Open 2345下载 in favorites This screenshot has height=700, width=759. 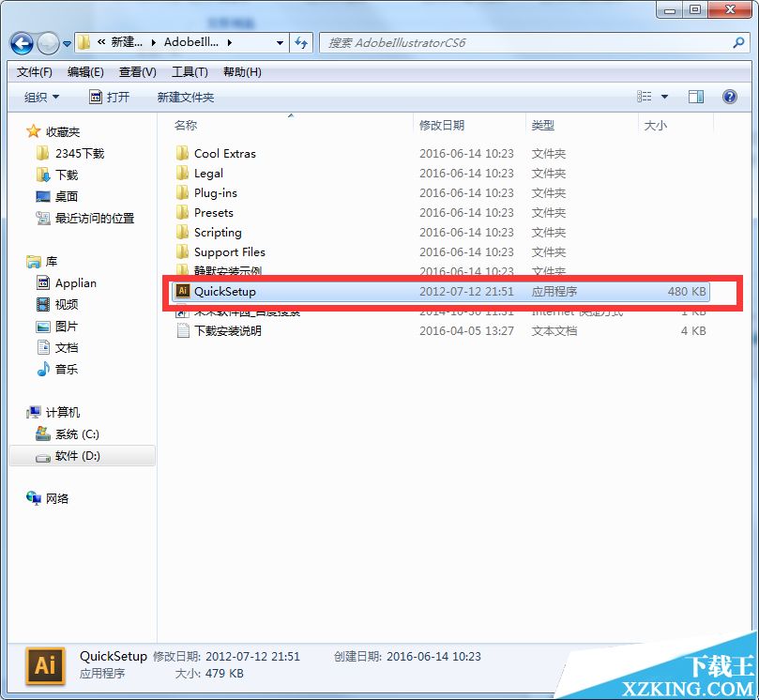click(70, 154)
